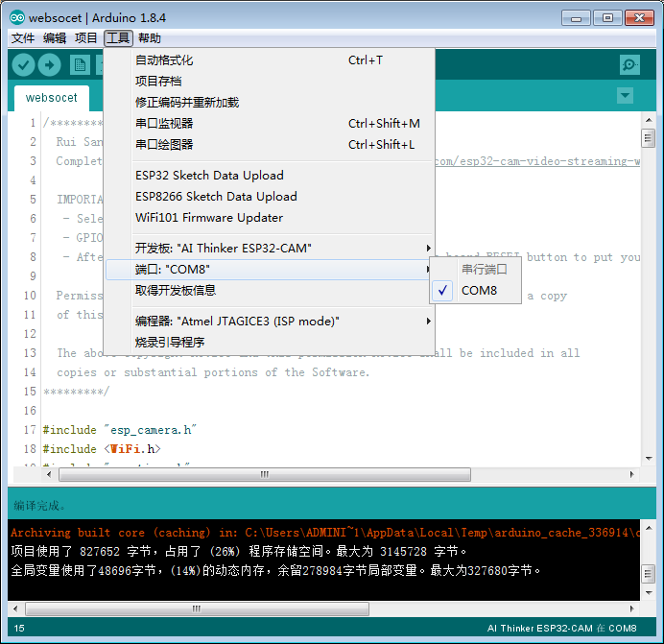Open the 编辑 menu
Image resolution: width=664 pixels, height=644 pixels.
point(54,38)
